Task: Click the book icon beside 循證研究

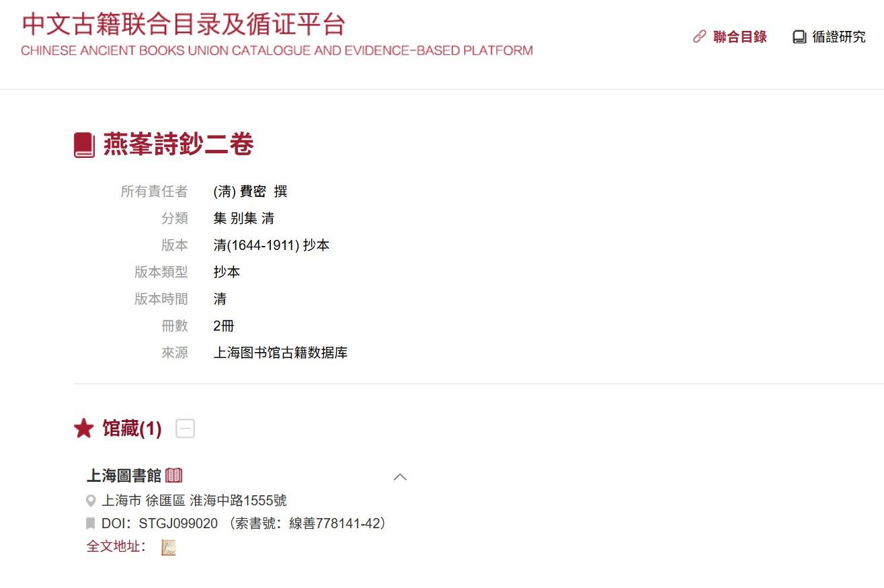Action: [799, 37]
